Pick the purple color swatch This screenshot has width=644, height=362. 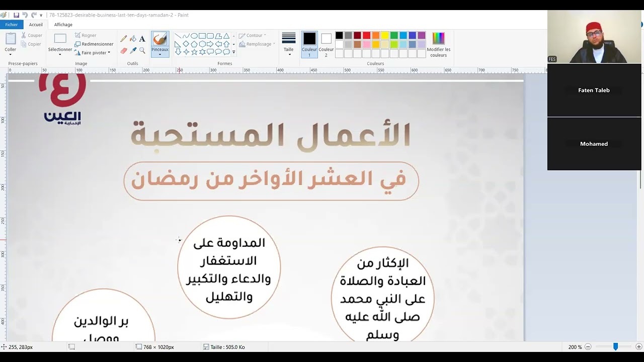tap(422, 35)
